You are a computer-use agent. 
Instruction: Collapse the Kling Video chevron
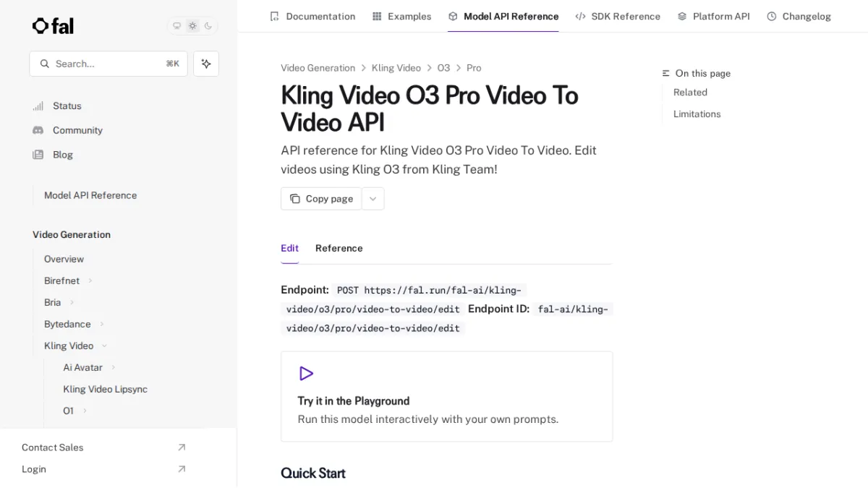point(104,346)
